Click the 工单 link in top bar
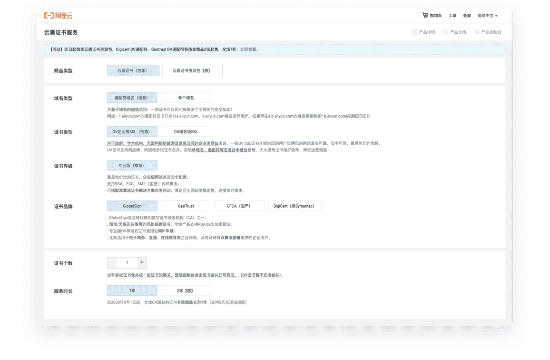550x360 pixels. point(452,15)
